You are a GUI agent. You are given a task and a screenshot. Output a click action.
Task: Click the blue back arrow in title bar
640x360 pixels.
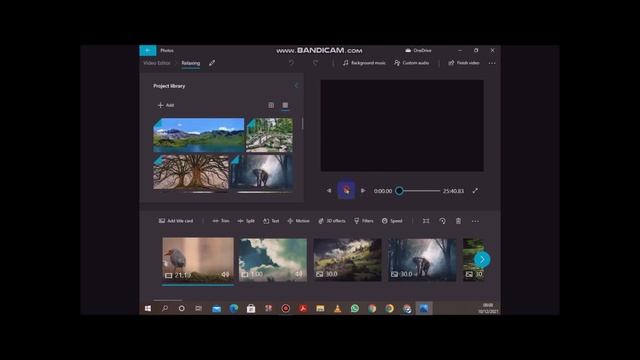(x=148, y=50)
